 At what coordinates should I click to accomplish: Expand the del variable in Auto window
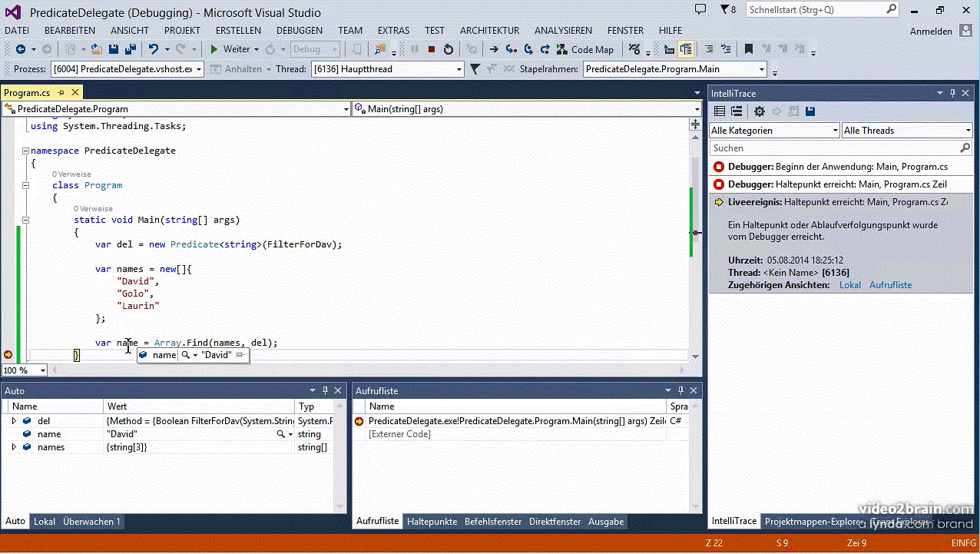point(14,421)
